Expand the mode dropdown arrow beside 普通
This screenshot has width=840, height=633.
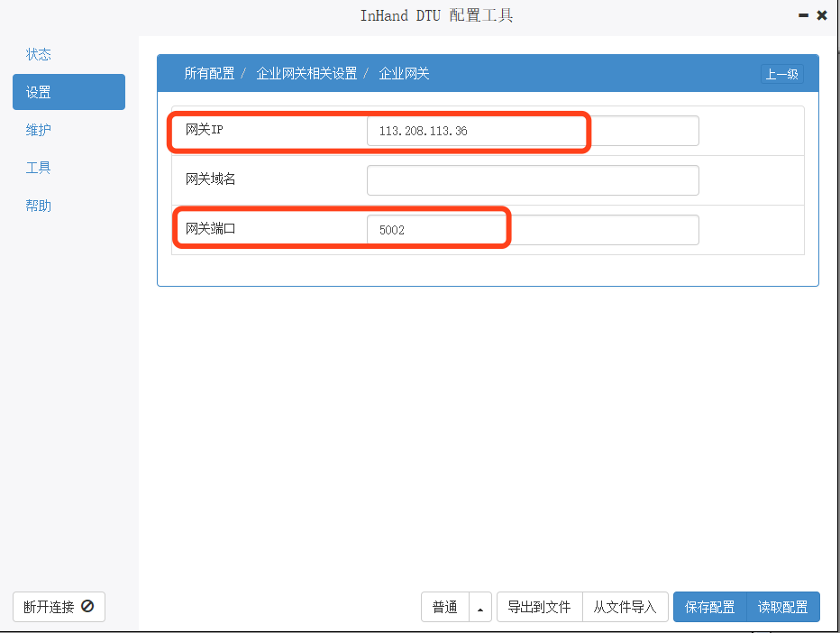point(480,607)
